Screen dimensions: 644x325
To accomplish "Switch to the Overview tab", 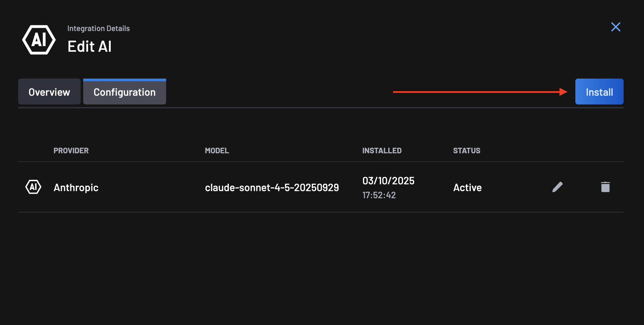I will (49, 92).
